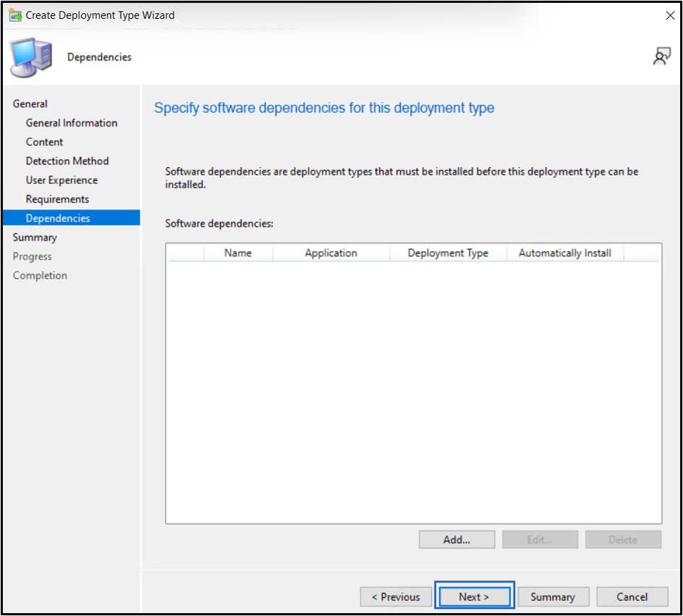683x616 pixels.
Task: Click the Progress step in sidebar
Action: click(x=33, y=256)
